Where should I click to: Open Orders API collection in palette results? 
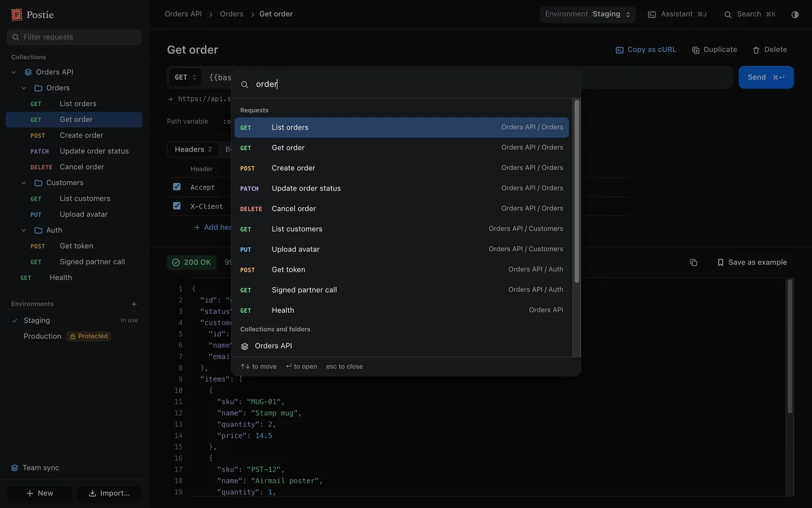401,346
